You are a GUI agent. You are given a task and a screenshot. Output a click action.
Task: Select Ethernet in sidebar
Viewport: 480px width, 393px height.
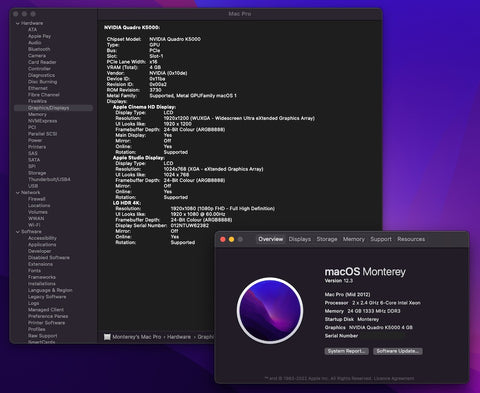point(38,88)
